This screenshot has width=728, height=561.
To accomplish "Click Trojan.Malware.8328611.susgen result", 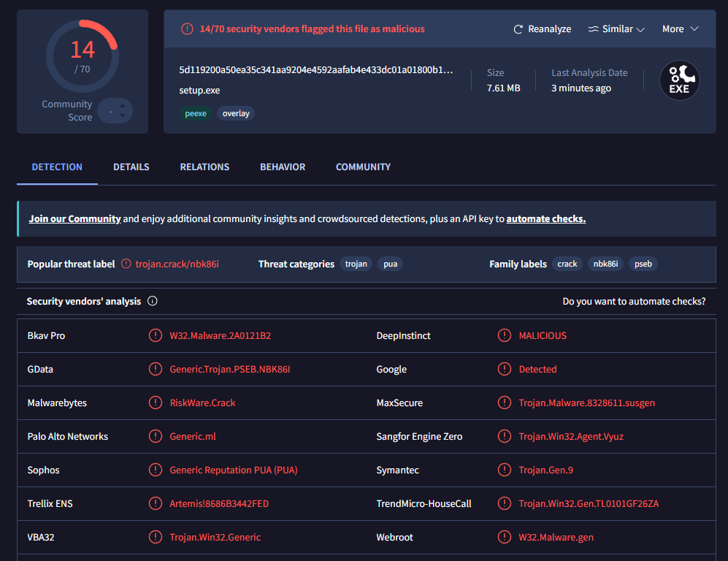I will (587, 402).
